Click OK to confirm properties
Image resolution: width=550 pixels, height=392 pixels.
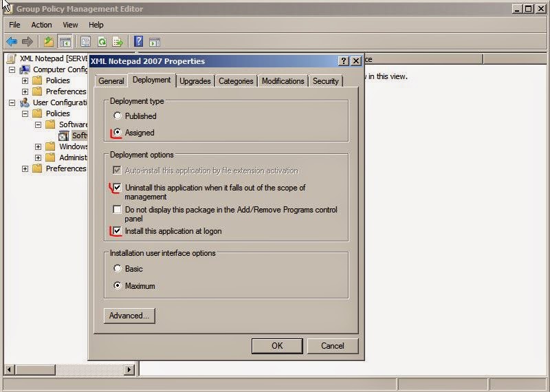click(277, 346)
